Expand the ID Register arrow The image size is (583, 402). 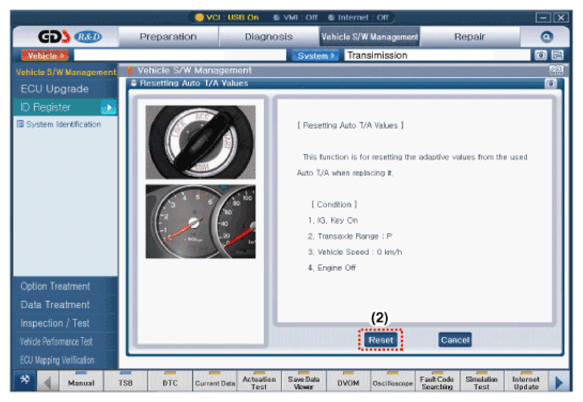[109, 107]
